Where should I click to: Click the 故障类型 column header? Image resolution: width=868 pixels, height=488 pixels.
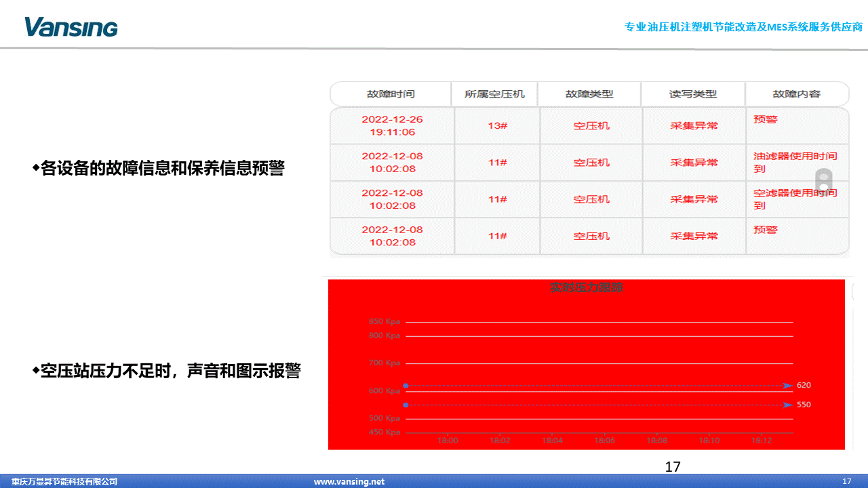coord(589,94)
